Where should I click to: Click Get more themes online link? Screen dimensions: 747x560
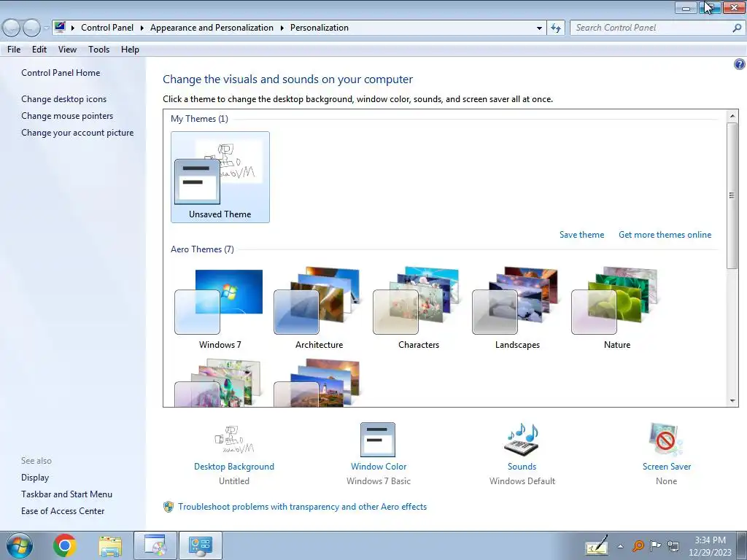(665, 235)
